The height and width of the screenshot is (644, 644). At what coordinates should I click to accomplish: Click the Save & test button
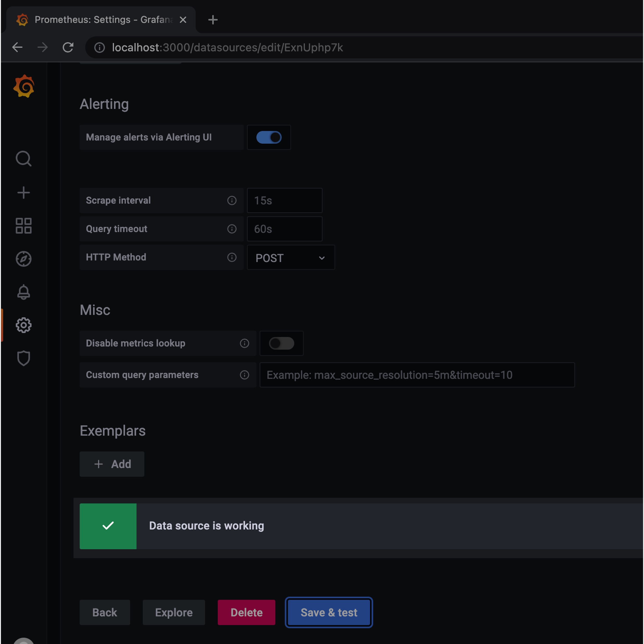pos(329,612)
